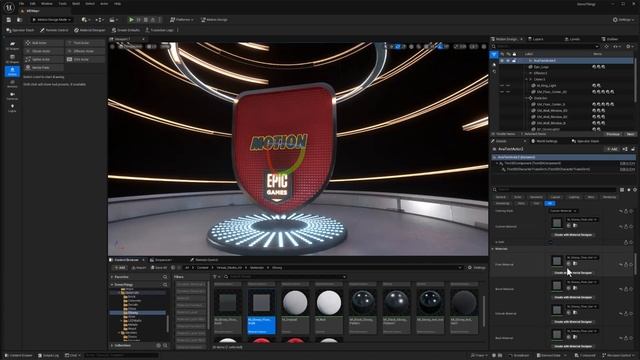Select the Lights palette category

pos(12,108)
